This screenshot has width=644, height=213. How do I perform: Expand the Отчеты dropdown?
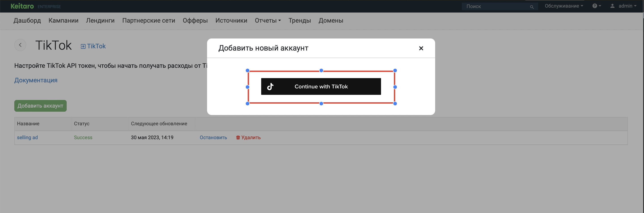point(268,21)
